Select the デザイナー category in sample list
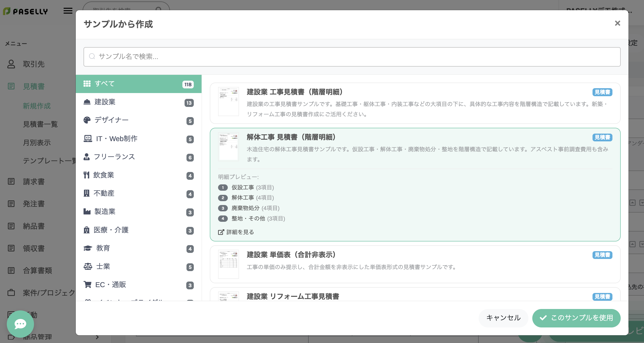644x343 pixels. pos(138,120)
